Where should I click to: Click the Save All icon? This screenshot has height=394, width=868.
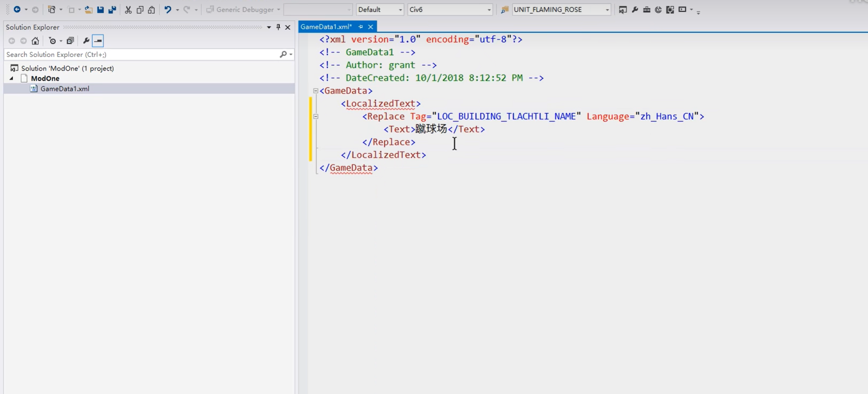[x=112, y=9]
